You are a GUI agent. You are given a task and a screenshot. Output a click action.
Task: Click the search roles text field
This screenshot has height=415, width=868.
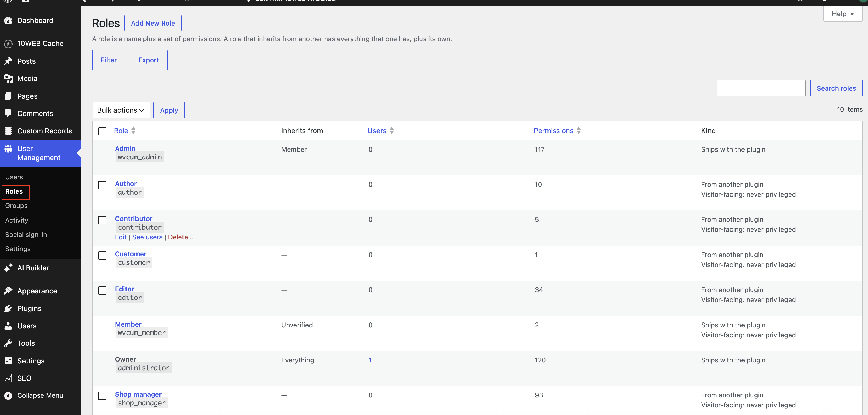click(761, 88)
